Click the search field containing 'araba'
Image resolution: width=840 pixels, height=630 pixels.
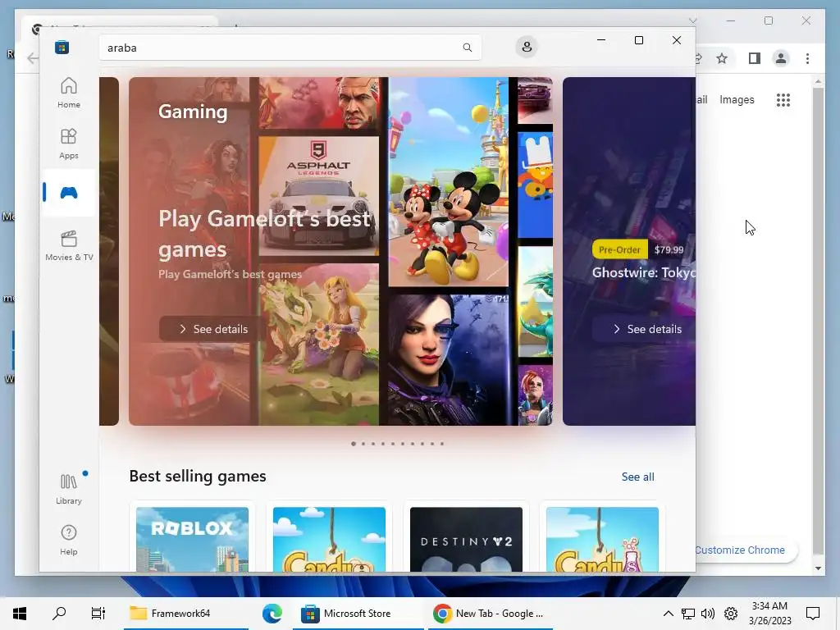point(290,48)
